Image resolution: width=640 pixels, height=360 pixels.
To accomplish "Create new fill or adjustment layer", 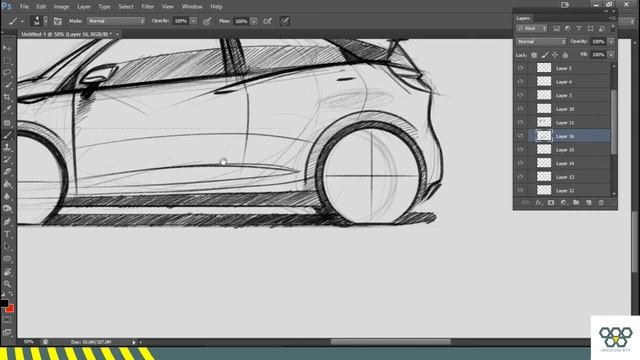I will point(564,202).
